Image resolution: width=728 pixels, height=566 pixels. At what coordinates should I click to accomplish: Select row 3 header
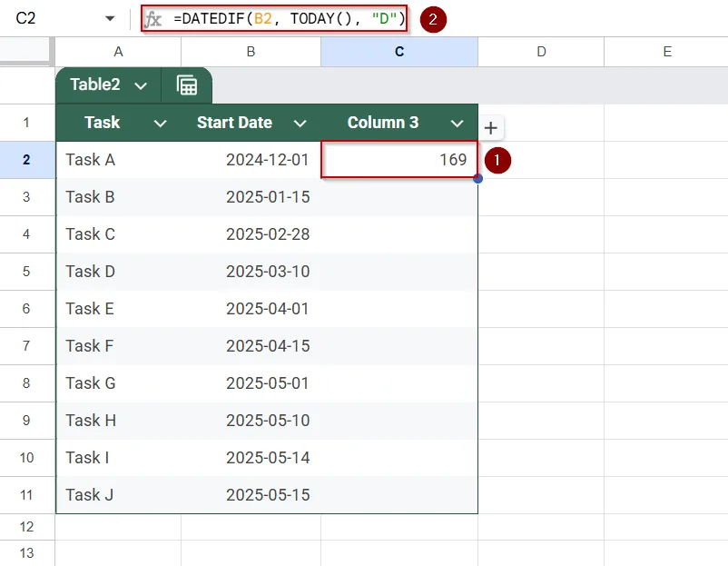coord(27,197)
